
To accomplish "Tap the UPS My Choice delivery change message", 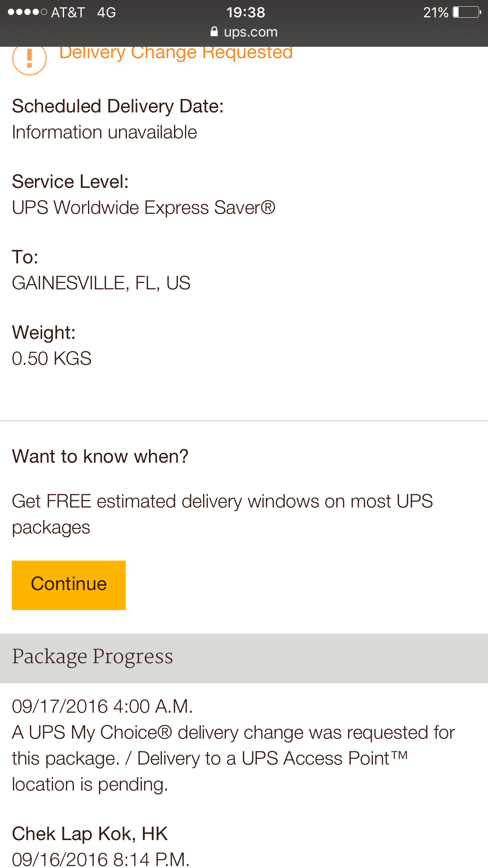I will (x=233, y=759).
